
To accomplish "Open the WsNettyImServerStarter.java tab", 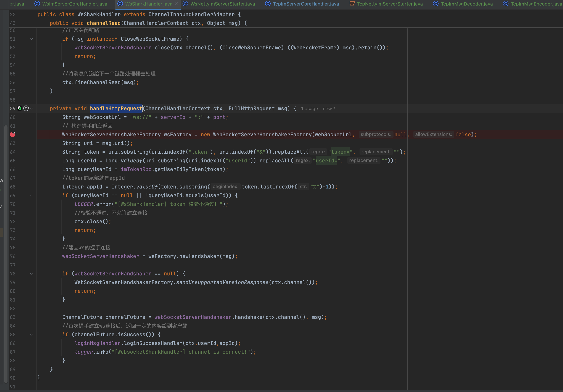I will [x=222, y=4].
